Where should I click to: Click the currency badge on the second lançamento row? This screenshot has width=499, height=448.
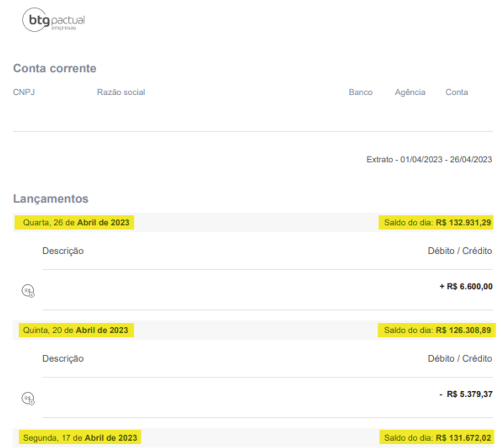(x=29, y=398)
